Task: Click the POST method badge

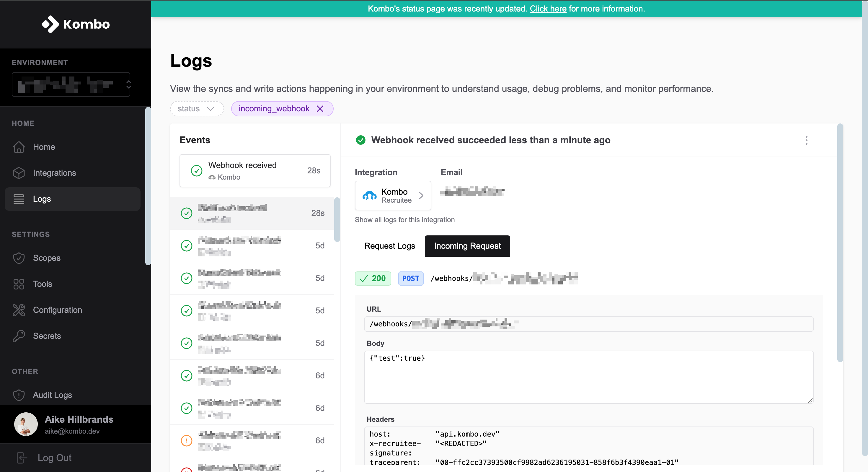Action: (x=410, y=278)
